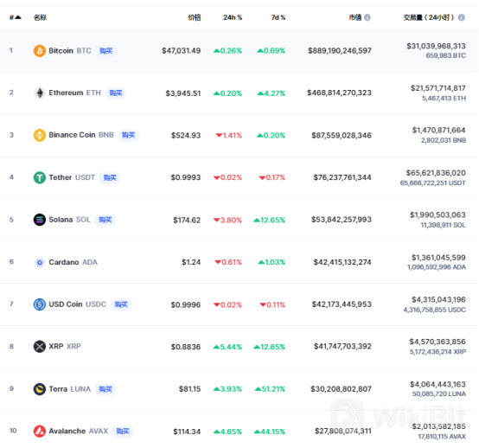Sort table by 24h % column
The height and width of the screenshot is (448, 479).
[233, 17]
